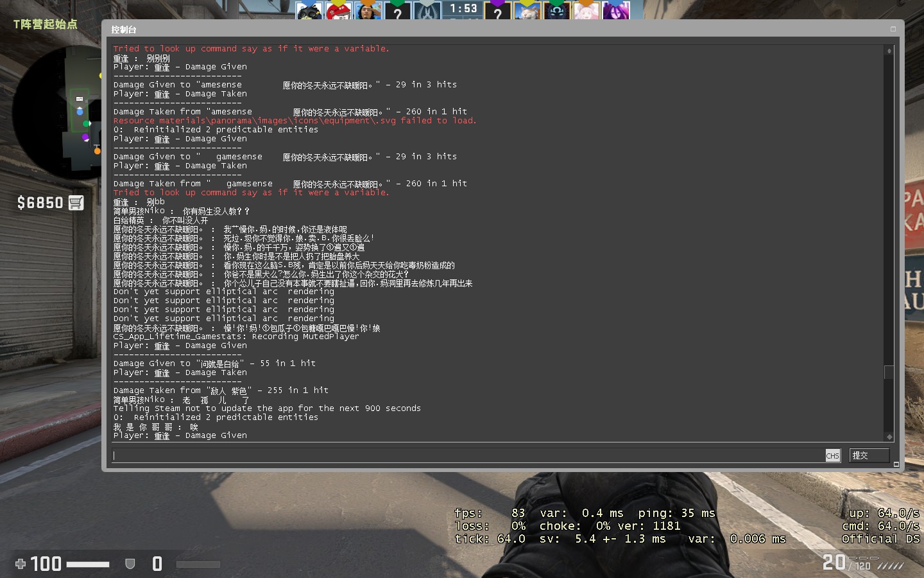Click the question-mark avatar under purple marker
Image resolution: width=924 pixels, height=578 pixels.
pos(498,10)
